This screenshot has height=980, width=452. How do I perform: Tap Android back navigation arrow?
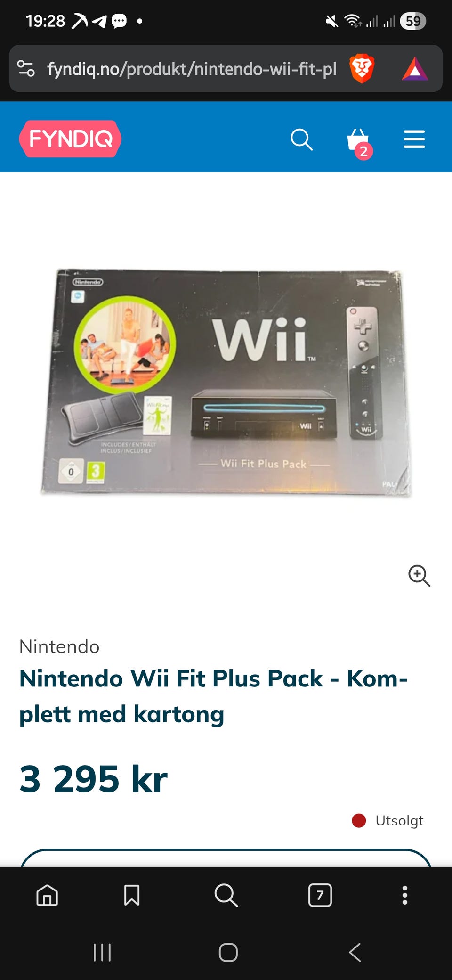[355, 952]
